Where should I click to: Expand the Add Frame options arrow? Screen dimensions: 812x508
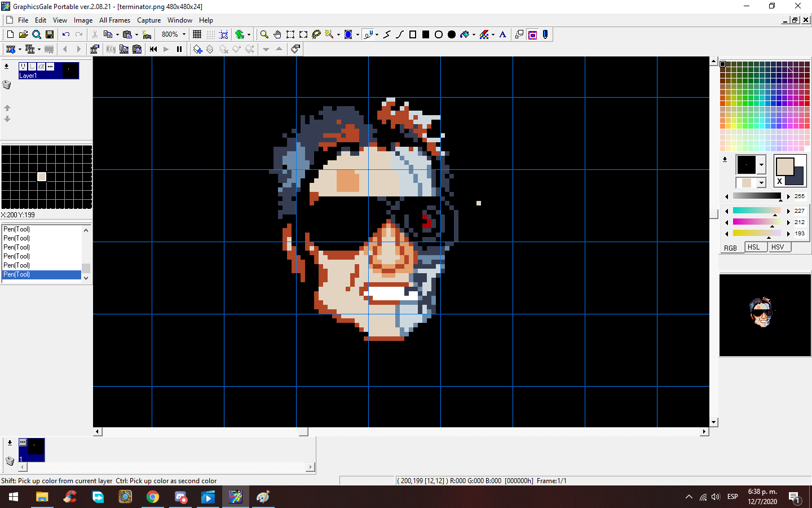[x=20, y=49]
